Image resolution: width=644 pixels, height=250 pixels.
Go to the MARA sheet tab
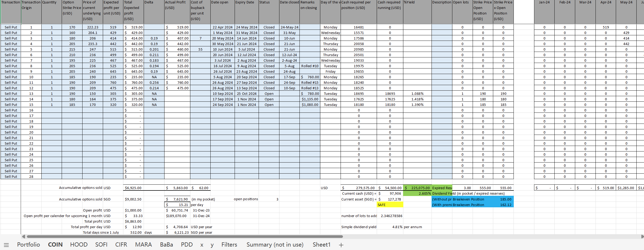(143, 245)
